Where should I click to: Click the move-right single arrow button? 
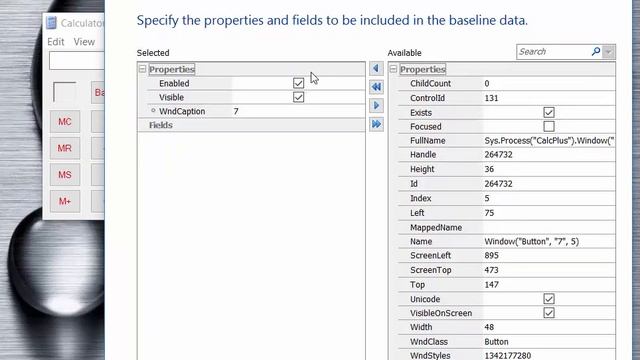tap(376, 105)
